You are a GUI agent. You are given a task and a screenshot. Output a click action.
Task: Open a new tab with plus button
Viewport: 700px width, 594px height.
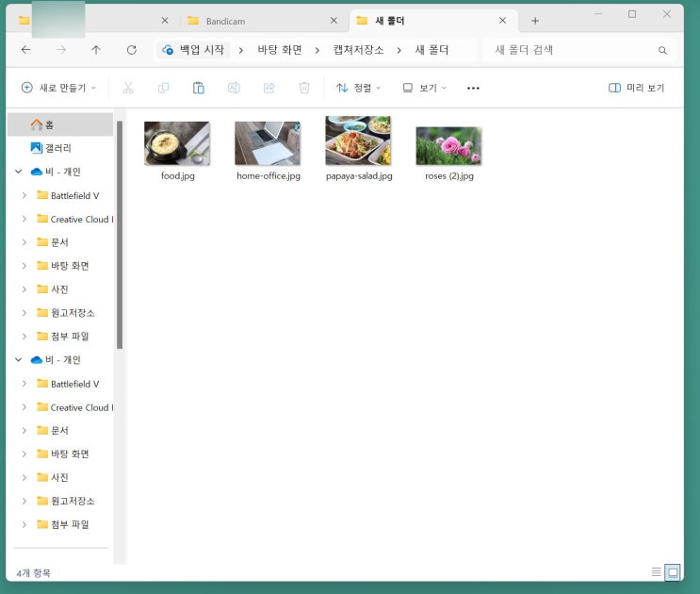(535, 21)
